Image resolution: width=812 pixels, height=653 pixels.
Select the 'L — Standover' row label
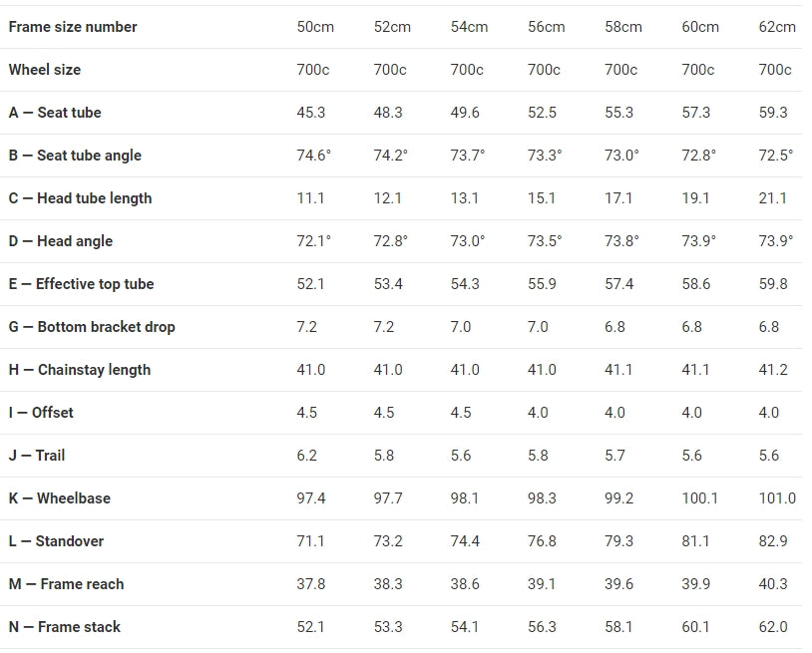[56, 541]
